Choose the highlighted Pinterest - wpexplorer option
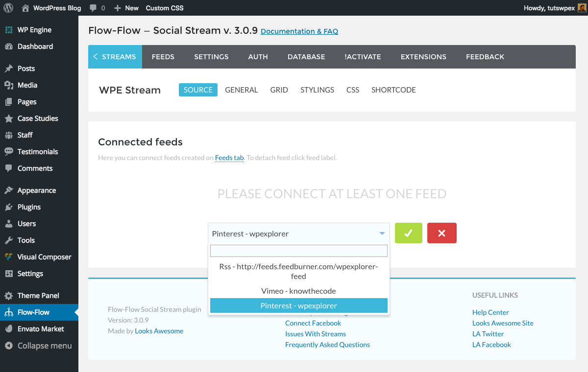 (x=299, y=305)
